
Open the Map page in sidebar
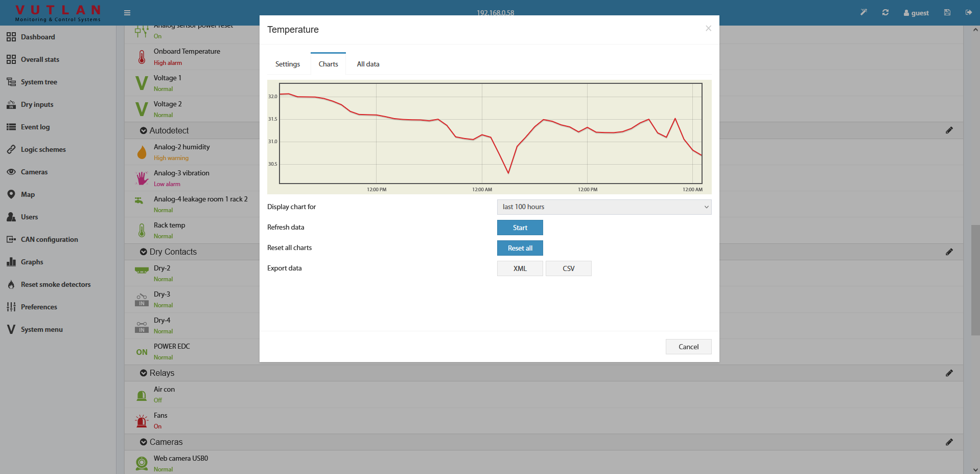coord(28,194)
